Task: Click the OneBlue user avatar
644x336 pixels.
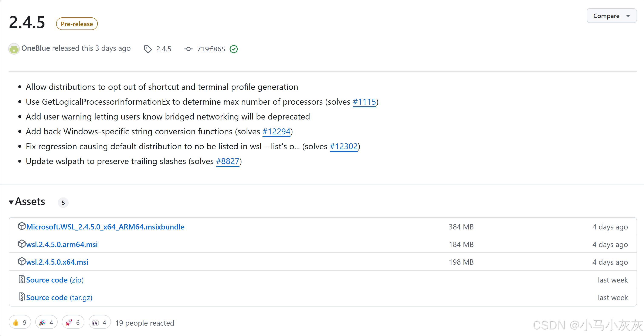Action: pos(14,49)
